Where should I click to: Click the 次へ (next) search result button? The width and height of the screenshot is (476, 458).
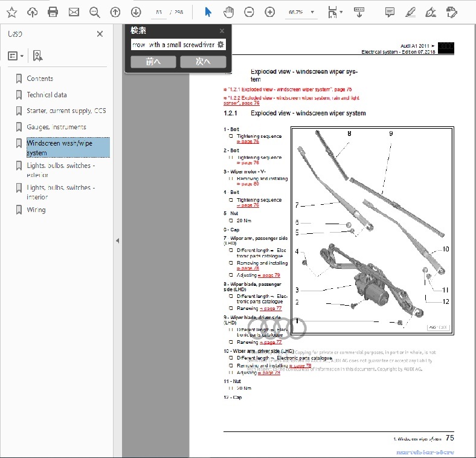[x=203, y=62]
